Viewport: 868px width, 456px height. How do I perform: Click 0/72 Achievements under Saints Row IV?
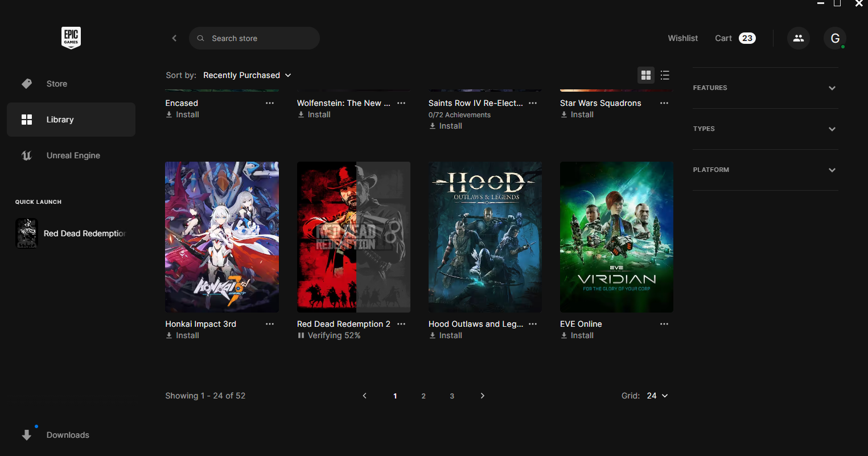coord(459,115)
